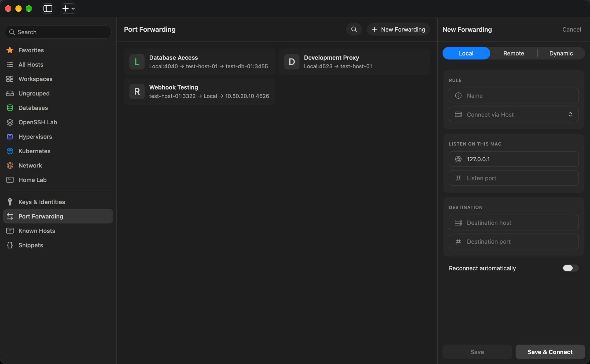This screenshot has width=590, height=364.
Task: Click the Connect via Host up-down chevrons
Action: (570, 114)
